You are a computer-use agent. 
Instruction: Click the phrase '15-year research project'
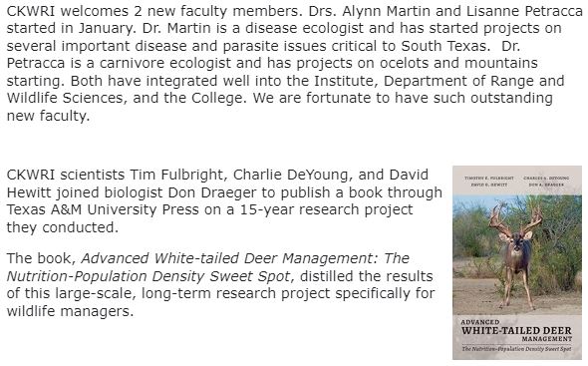[326, 210]
